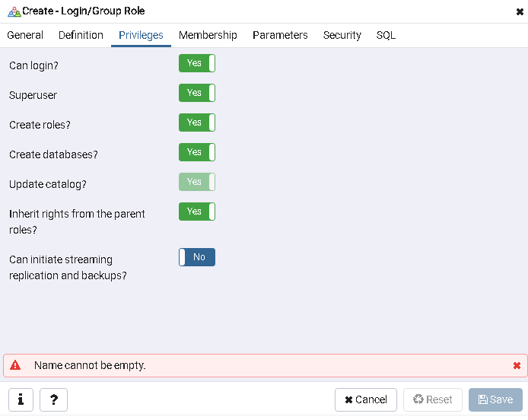Disable the 'Create roles?' switch
Viewport: 528px width, 420px height.
click(x=197, y=123)
